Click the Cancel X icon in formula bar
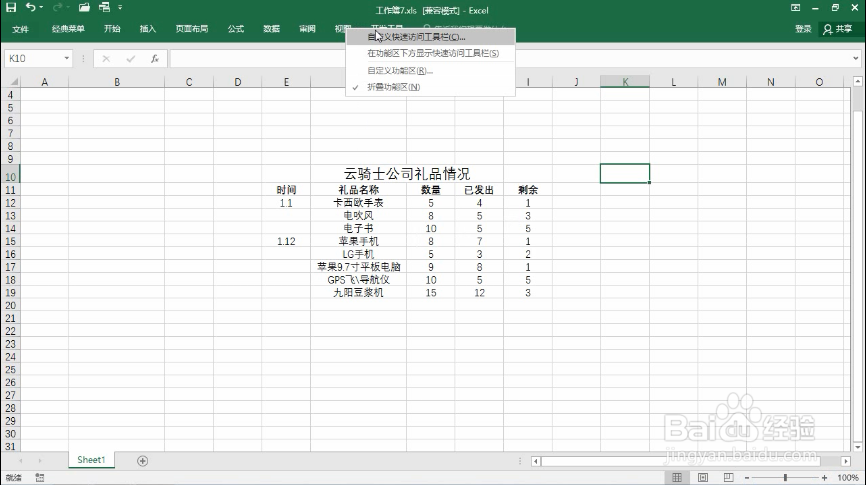866x485 pixels. [x=106, y=59]
